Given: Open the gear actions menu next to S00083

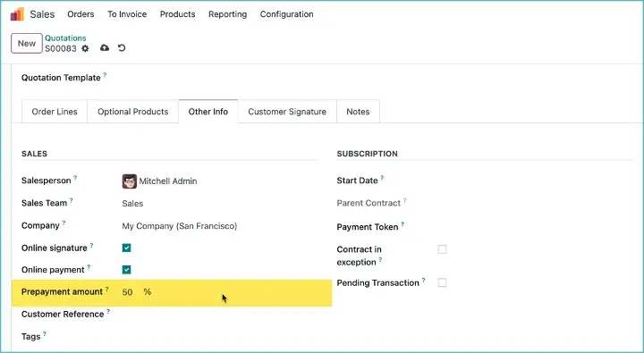Looking at the screenshot, I should coord(85,48).
